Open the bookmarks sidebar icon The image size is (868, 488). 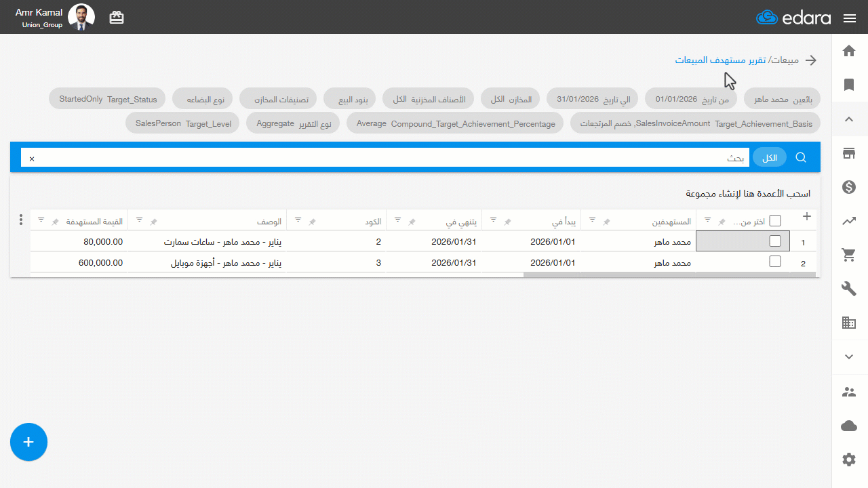(x=848, y=85)
